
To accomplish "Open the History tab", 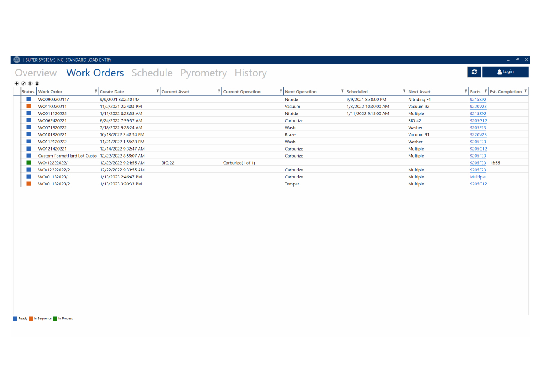I will (250, 73).
